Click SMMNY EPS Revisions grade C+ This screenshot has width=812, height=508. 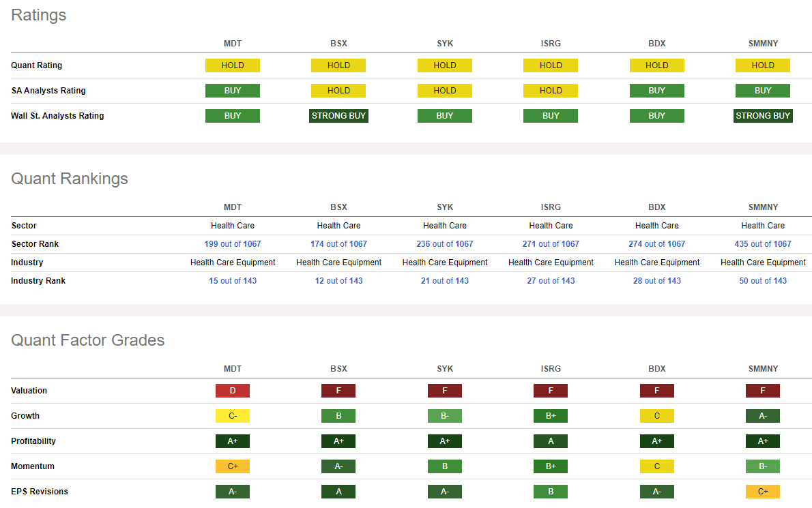[763, 492]
